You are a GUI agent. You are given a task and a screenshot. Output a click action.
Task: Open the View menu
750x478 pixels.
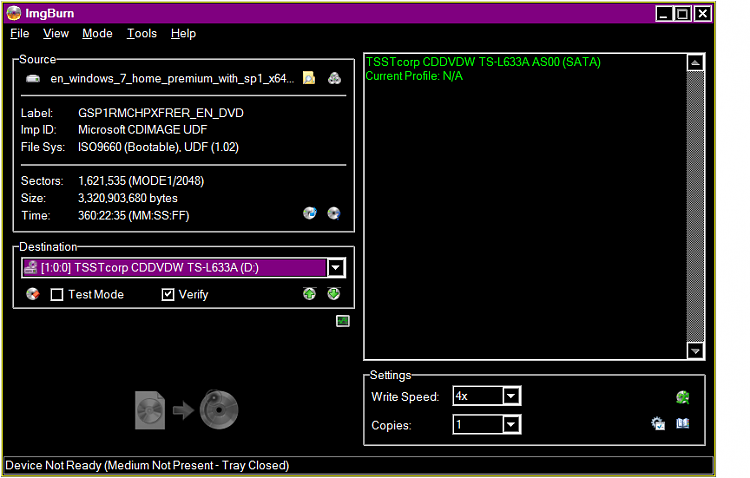[56, 33]
